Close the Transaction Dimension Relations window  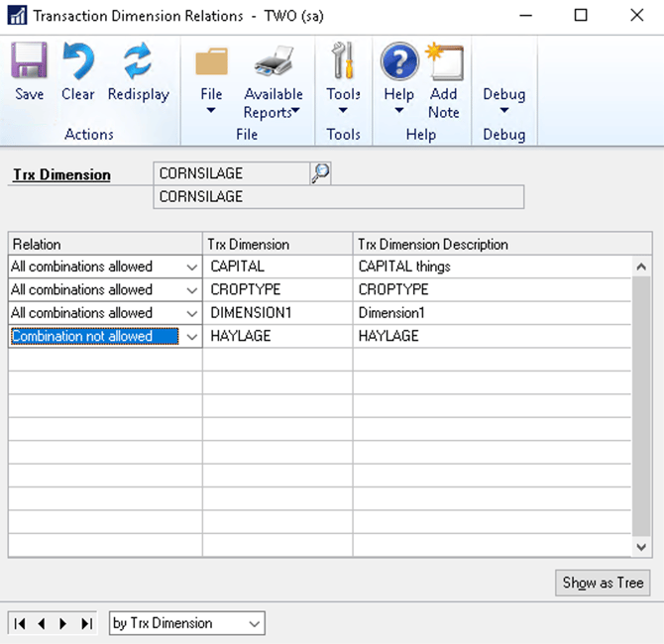[636, 15]
